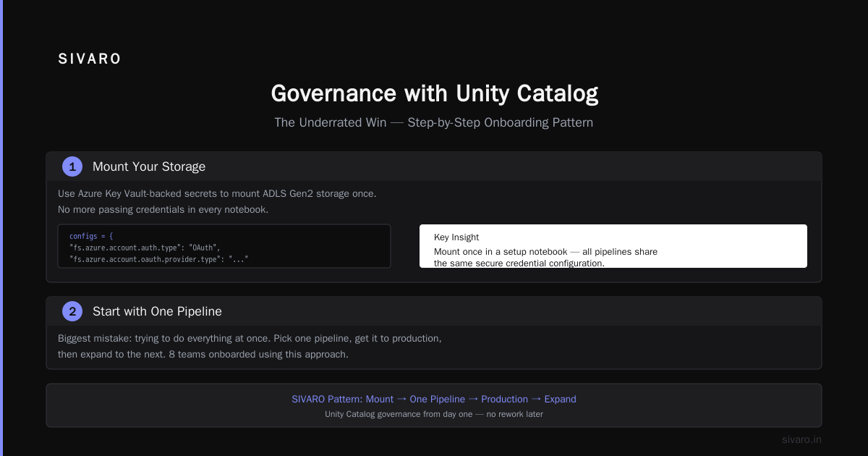Click the SIVARO logo text
This screenshot has width=868, height=456.
[x=90, y=59]
